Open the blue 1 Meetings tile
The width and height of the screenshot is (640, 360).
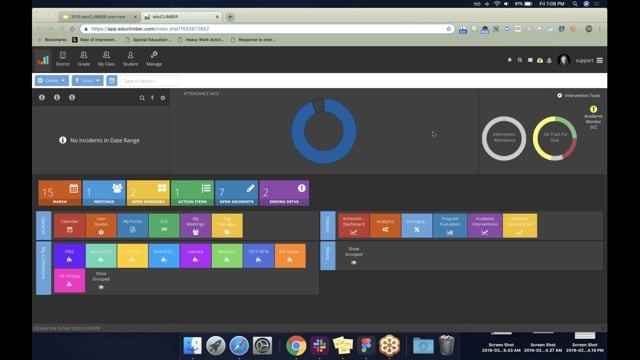pos(104,193)
